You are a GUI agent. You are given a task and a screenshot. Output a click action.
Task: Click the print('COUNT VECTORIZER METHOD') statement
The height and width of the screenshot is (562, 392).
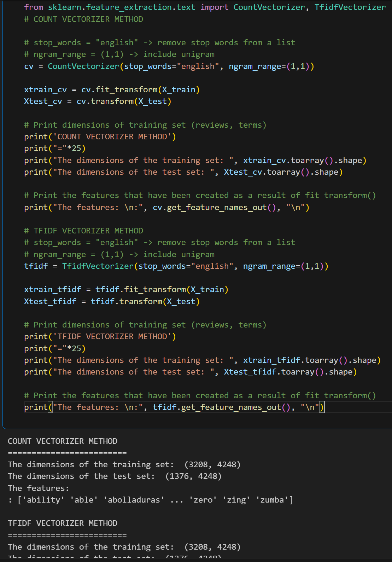click(100, 137)
